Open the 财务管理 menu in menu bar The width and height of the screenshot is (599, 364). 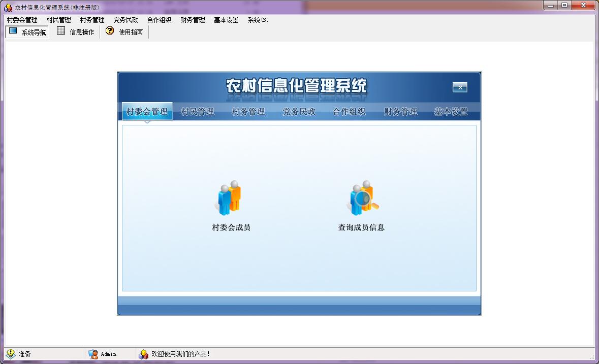coord(192,20)
